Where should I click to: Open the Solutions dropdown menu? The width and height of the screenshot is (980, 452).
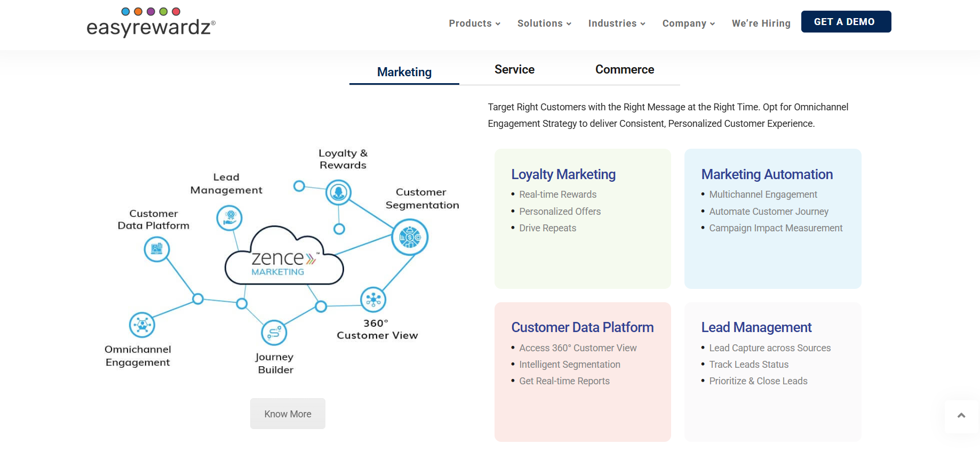pyautogui.click(x=544, y=23)
